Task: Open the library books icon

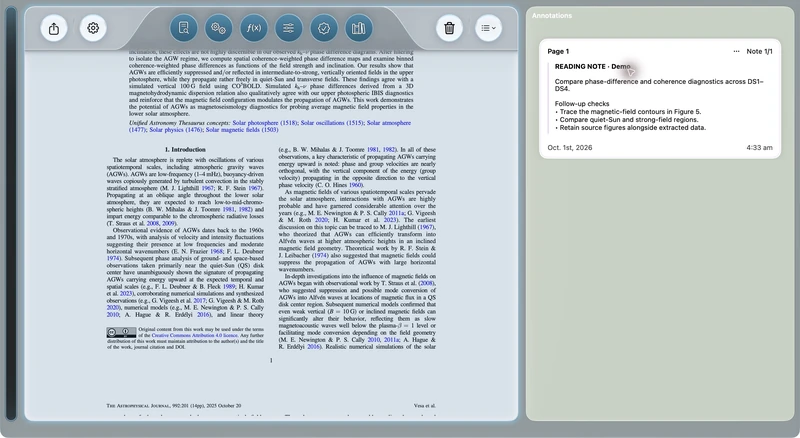Action: pos(359,28)
